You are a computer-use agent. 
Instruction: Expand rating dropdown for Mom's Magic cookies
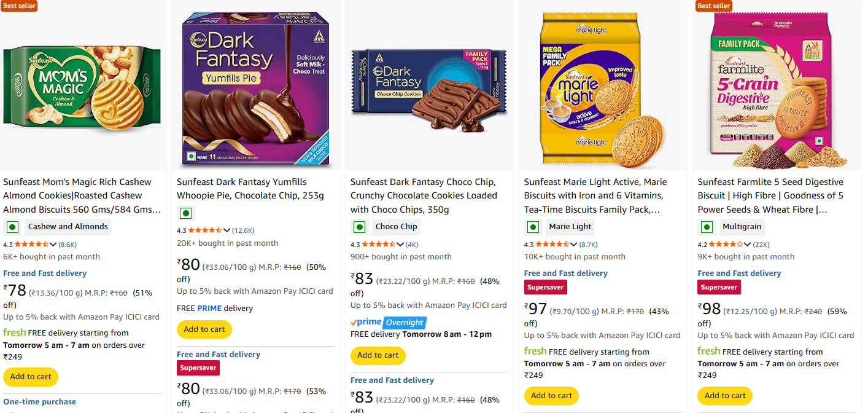(53, 245)
